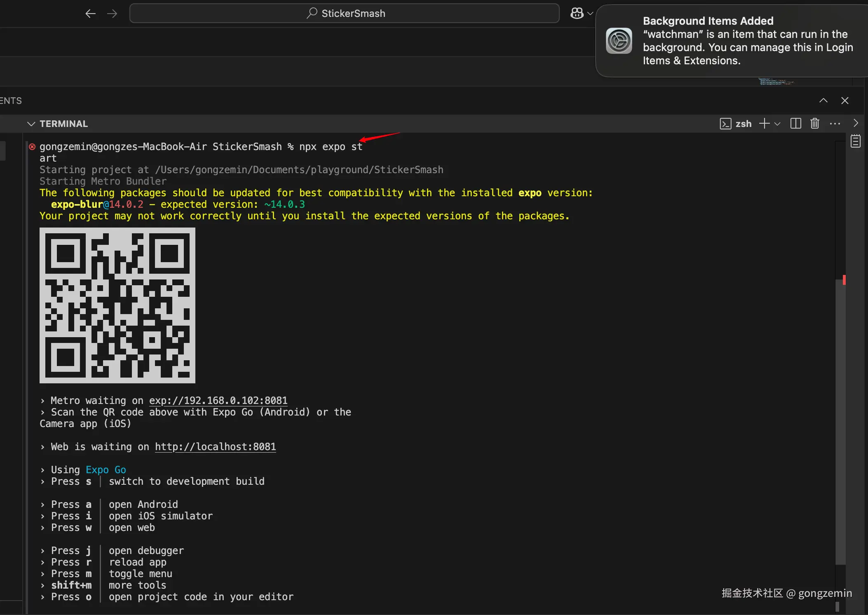Open the http://localhost:8081 link

pyautogui.click(x=215, y=447)
